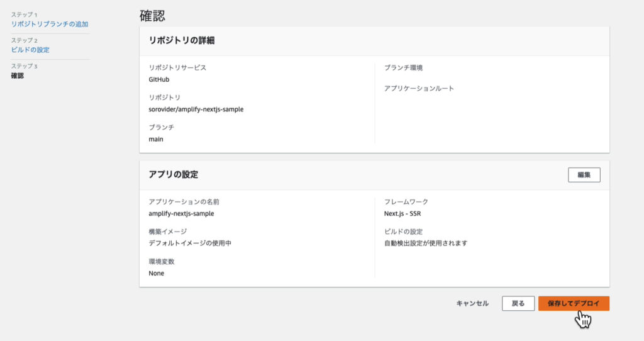The height and width of the screenshot is (341, 644).
Task: Go to the ビルドの設定 step link
Action: pyautogui.click(x=30, y=50)
